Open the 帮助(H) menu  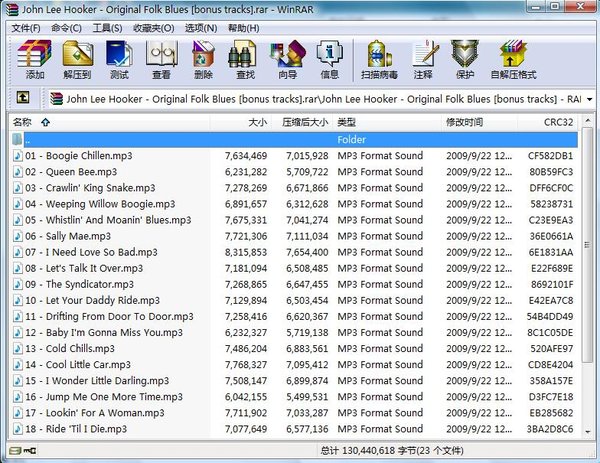[x=243, y=28]
